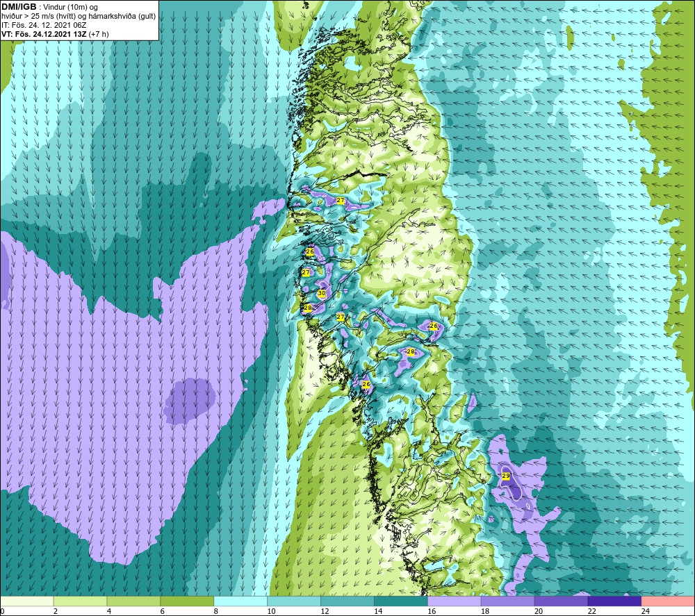Image resolution: width=695 pixels, height=616 pixels.
Task: Click the medium teal 12–14 m/s legend swatch
Action: (x=347, y=601)
